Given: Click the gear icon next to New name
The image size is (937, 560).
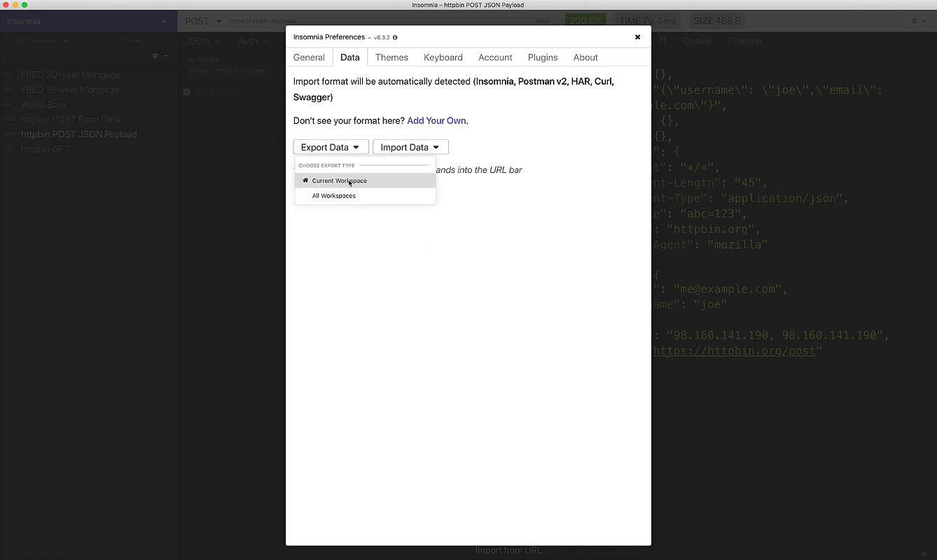Looking at the screenshot, I should 187,92.
